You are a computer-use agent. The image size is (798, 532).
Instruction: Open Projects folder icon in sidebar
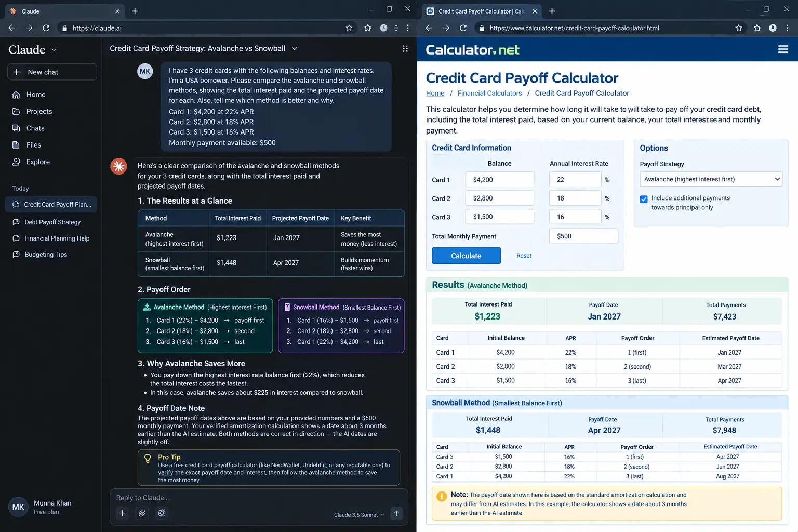click(16, 112)
